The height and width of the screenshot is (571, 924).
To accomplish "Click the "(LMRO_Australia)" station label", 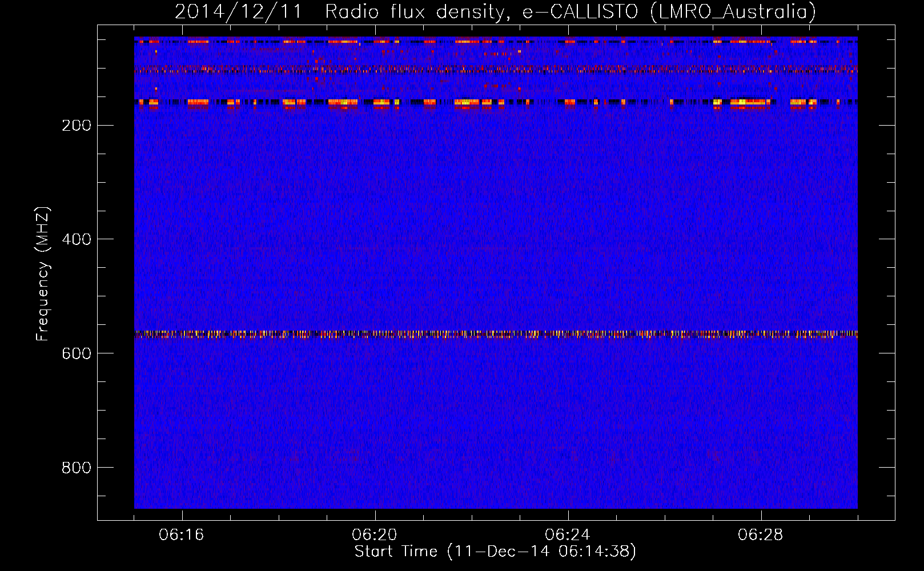I will (x=733, y=12).
